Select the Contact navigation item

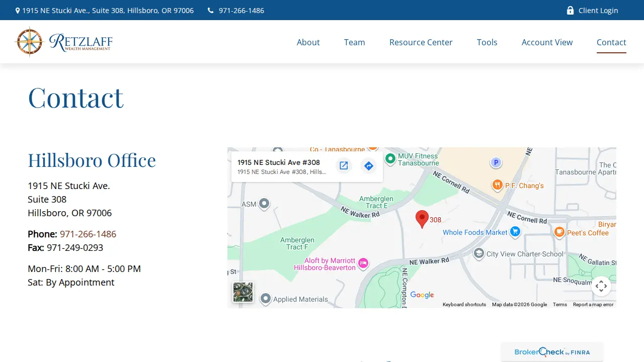click(611, 42)
